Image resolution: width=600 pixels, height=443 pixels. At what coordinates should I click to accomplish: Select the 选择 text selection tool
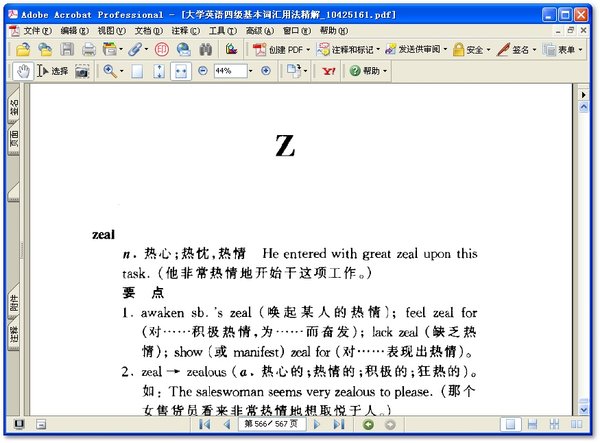[x=52, y=71]
